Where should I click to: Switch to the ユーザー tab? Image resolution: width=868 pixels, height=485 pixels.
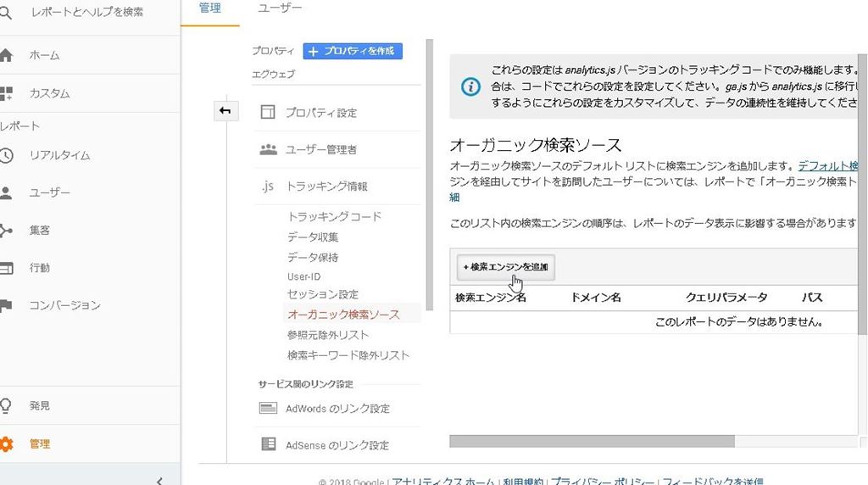(278, 8)
